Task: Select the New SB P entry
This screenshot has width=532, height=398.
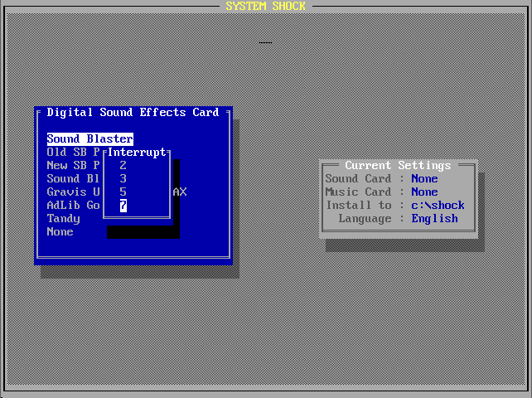Action: click(73, 166)
